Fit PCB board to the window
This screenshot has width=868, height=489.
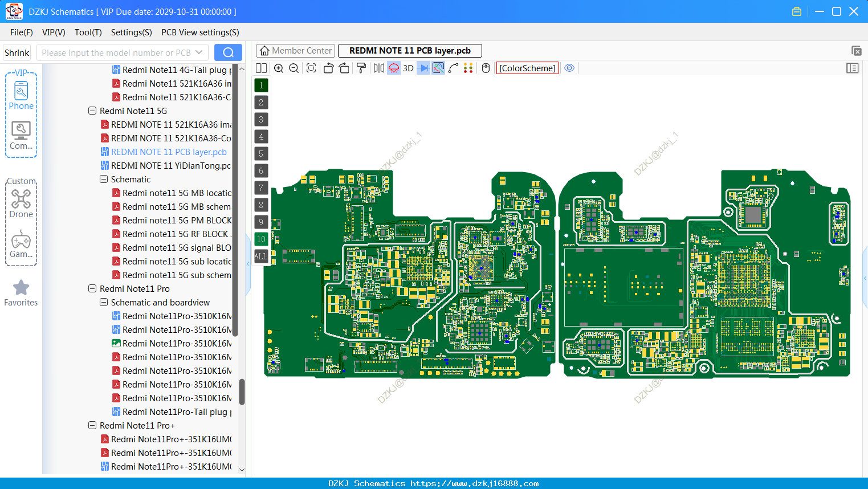click(311, 68)
